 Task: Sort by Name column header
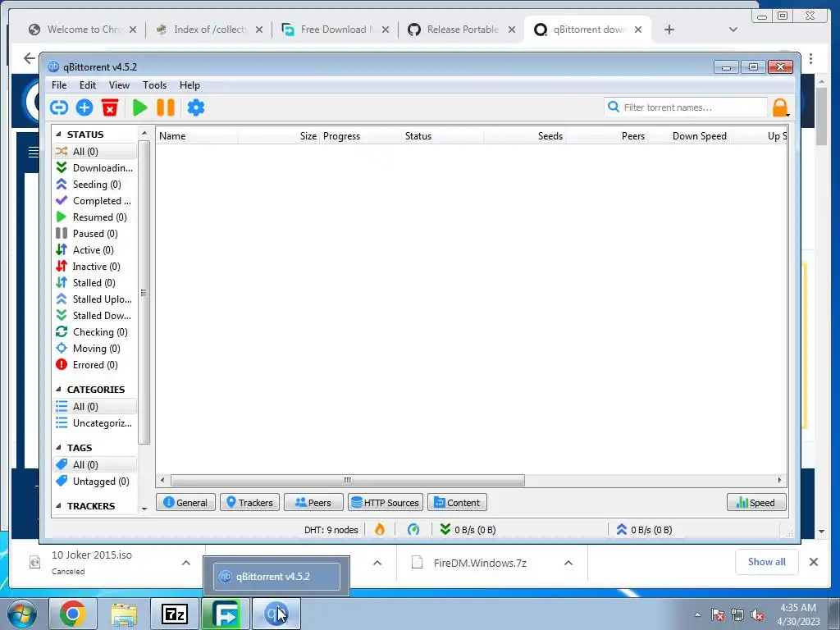(x=196, y=136)
